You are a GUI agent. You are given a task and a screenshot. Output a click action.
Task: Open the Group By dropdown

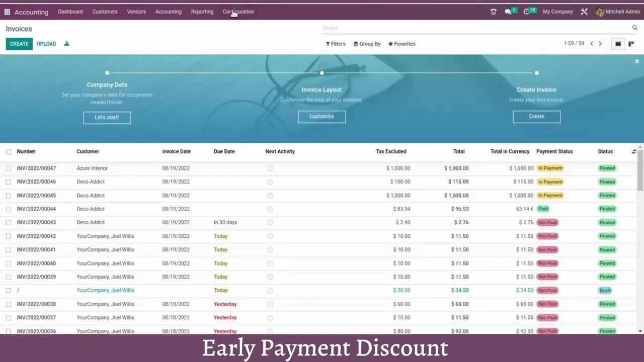[367, 44]
